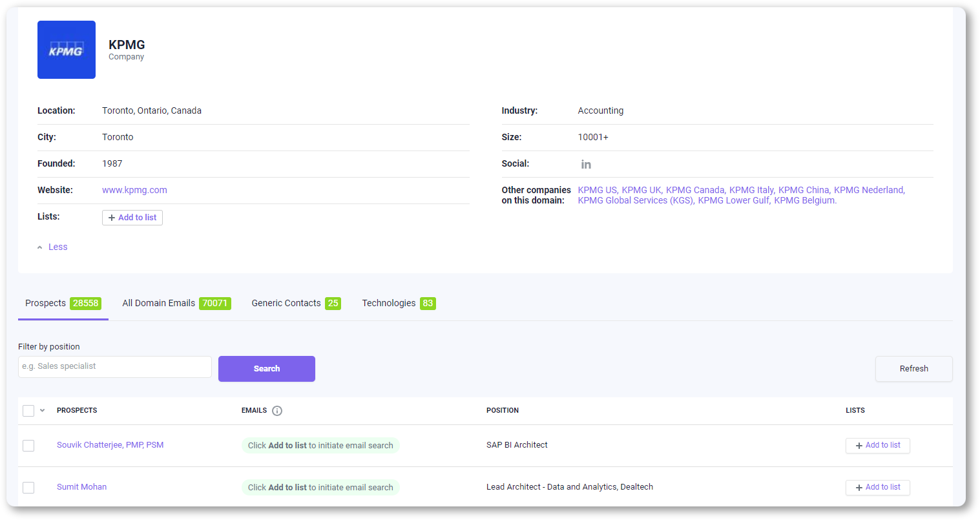Click the PROSPECTS column header
This screenshot has height=520, width=980.
coord(77,411)
